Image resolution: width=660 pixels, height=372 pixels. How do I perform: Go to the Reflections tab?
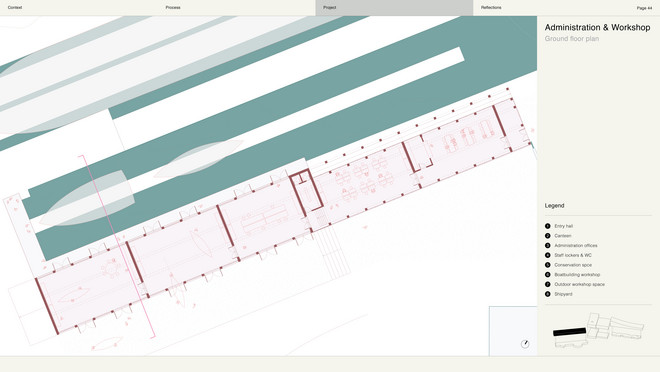click(x=491, y=8)
